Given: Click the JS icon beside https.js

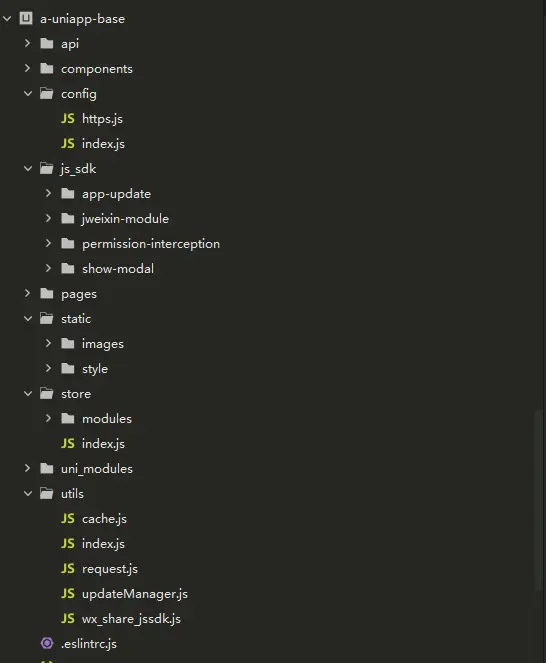Looking at the screenshot, I should pyautogui.click(x=68, y=118).
